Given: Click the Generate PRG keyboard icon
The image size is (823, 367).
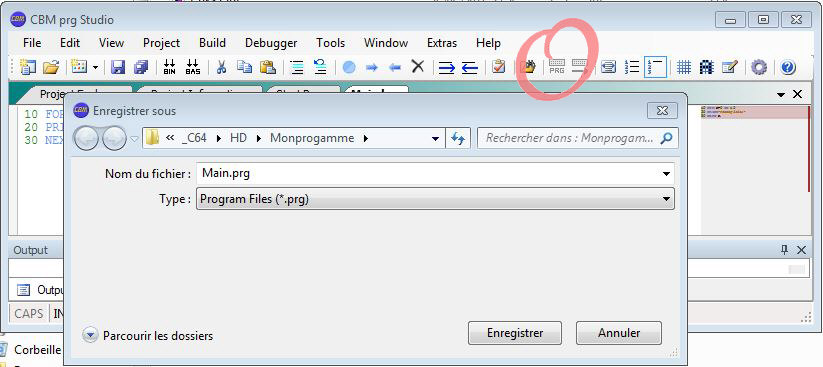Looking at the screenshot, I should coord(556,67).
